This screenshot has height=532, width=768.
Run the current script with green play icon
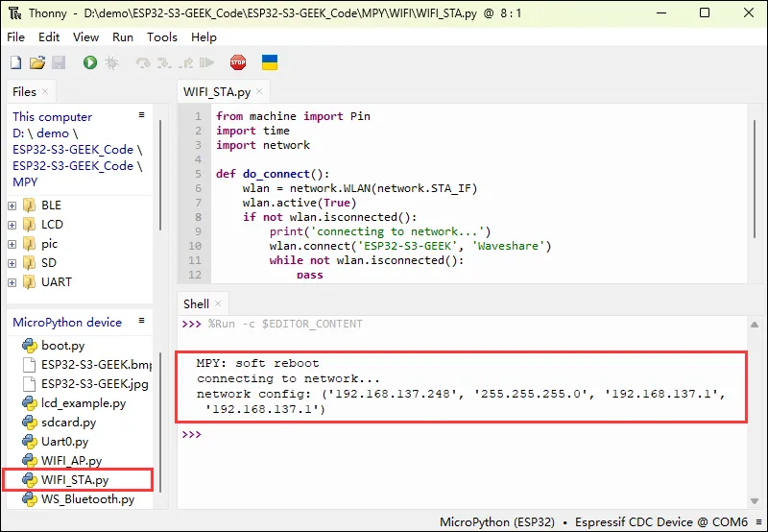[x=89, y=62]
